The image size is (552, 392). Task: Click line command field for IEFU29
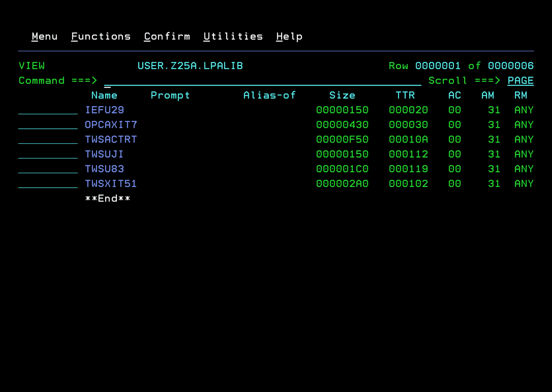click(x=48, y=110)
